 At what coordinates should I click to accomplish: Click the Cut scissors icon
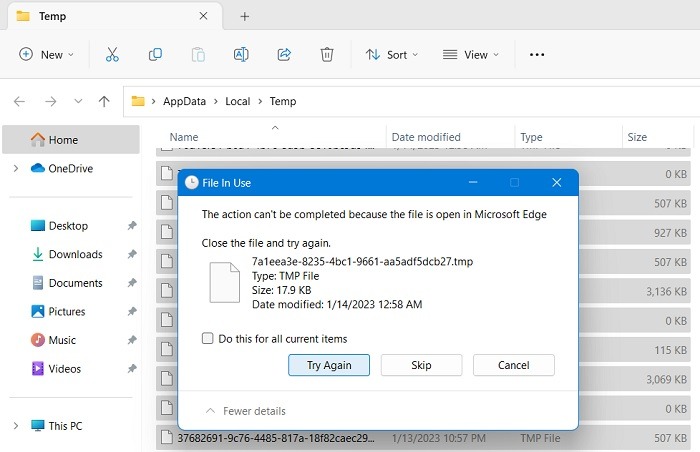coord(112,54)
